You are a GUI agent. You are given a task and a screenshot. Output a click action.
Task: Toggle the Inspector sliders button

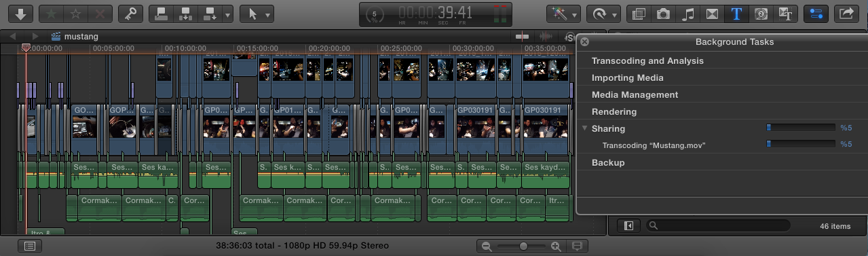815,14
